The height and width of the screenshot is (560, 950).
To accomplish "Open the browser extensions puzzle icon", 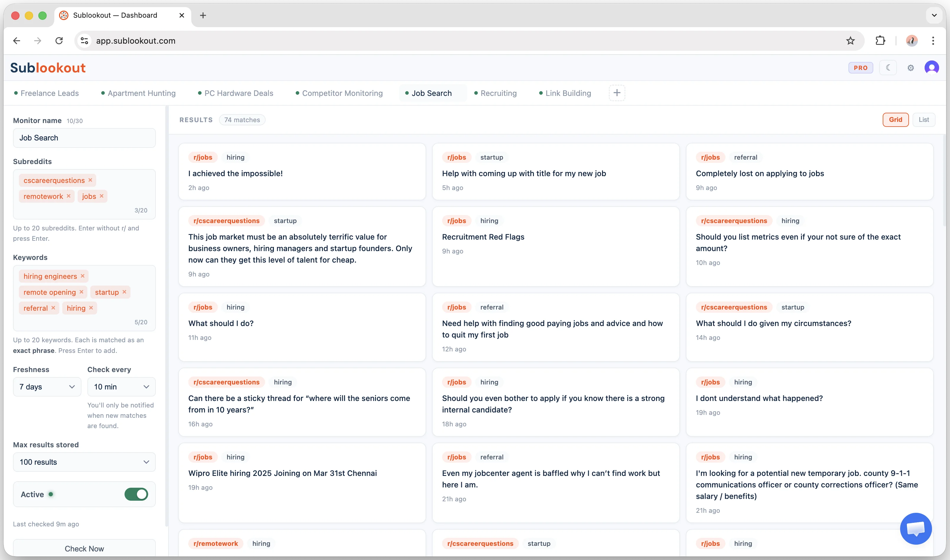I will pos(880,41).
